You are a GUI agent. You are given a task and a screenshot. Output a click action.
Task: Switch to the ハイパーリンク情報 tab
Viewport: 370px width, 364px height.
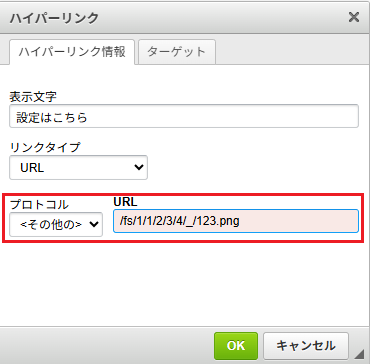pos(72,52)
